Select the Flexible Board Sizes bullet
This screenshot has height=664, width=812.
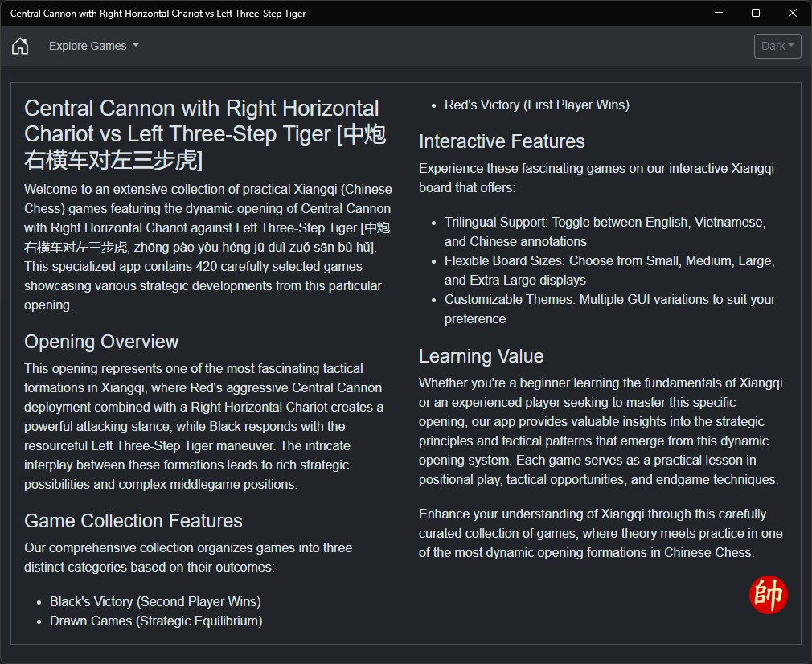point(609,270)
